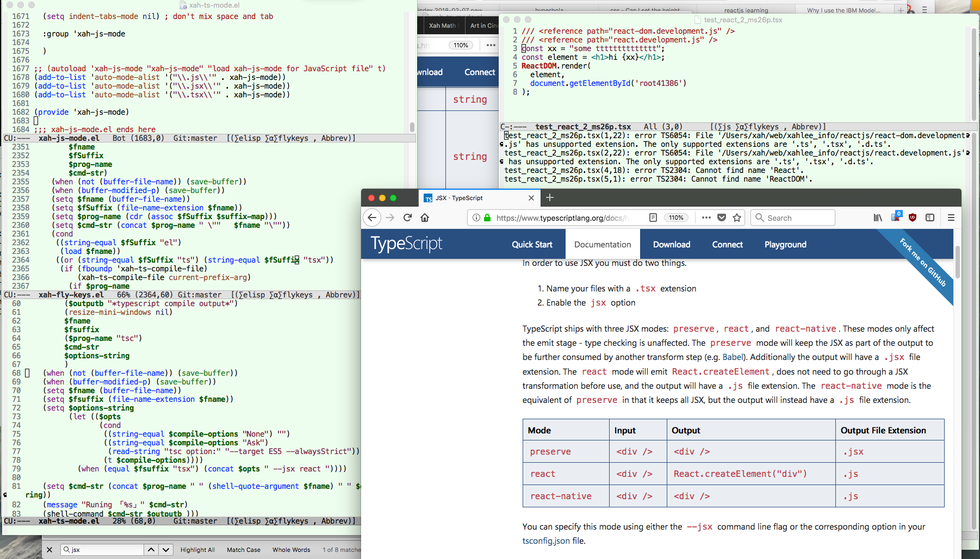This screenshot has height=559, width=980.
Task: Go to previous find match arrow
Action: coord(151,550)
